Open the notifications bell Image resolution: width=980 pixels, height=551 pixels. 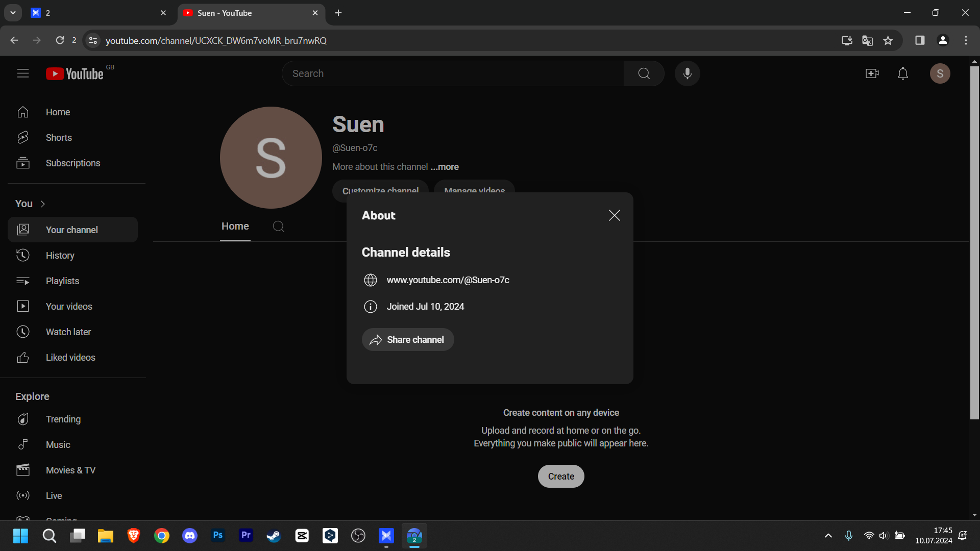click(903, 73)
